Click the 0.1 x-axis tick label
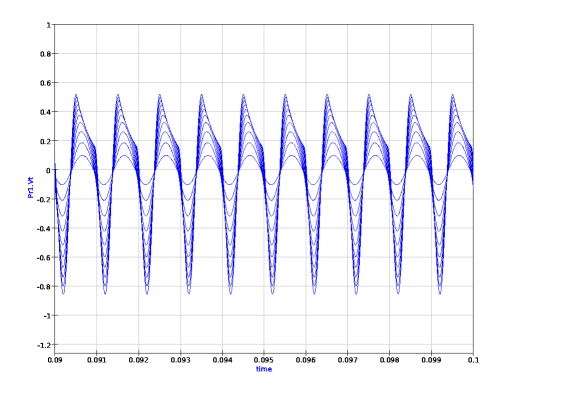The height and width of the screenshot is (413, 585). pos(473,360)
